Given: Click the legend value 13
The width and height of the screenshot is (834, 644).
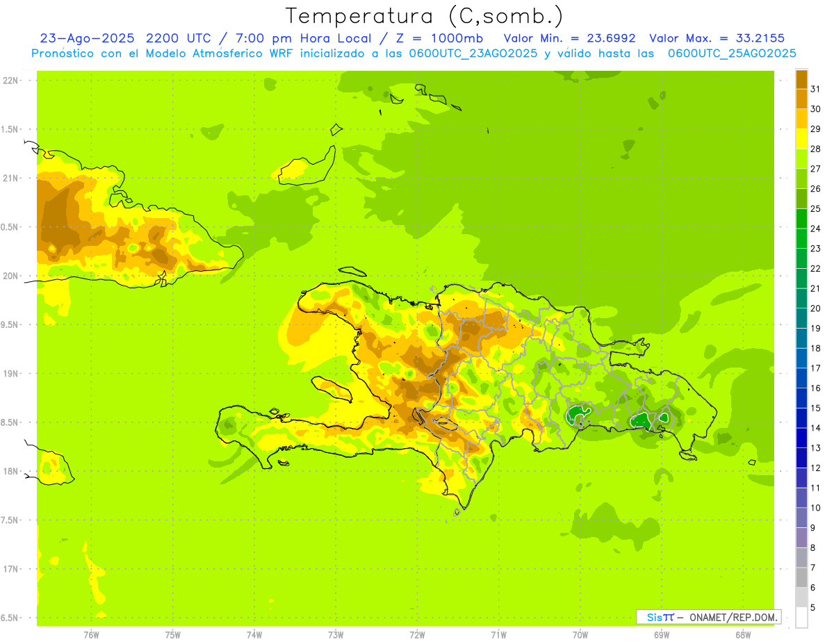Looking at the screenshot, I should [x=815, y=447].
